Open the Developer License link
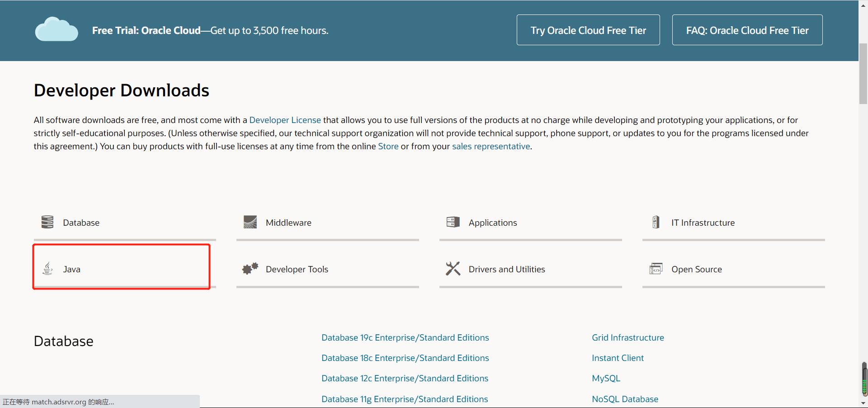Viewport: 868px width, 408px height. (x=285, y=120)
